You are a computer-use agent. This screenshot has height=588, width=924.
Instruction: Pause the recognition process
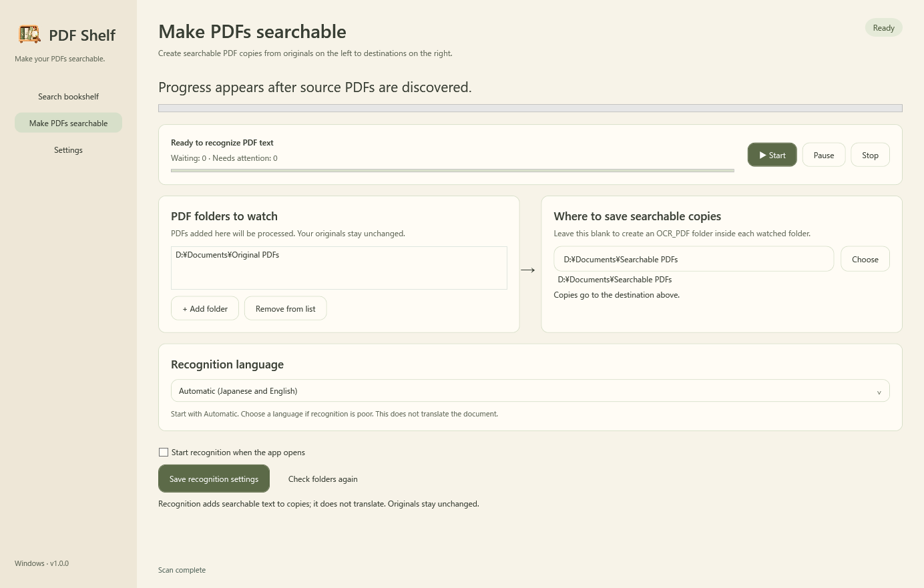[x=824, y=155]
